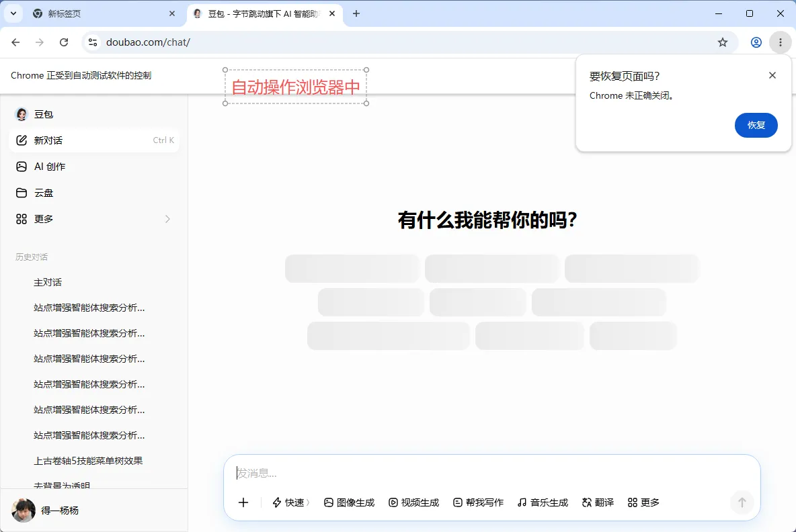Select 视频生成 skill

[413, 502]
